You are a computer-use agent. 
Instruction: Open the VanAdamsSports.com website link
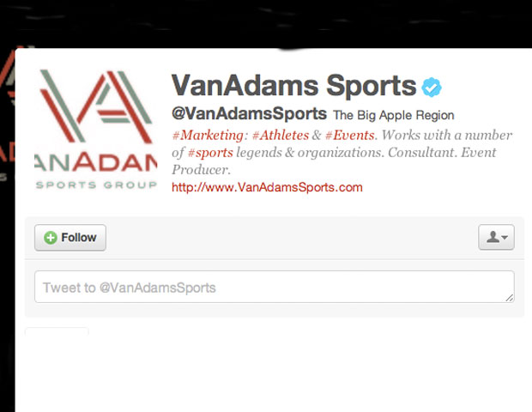267,187
